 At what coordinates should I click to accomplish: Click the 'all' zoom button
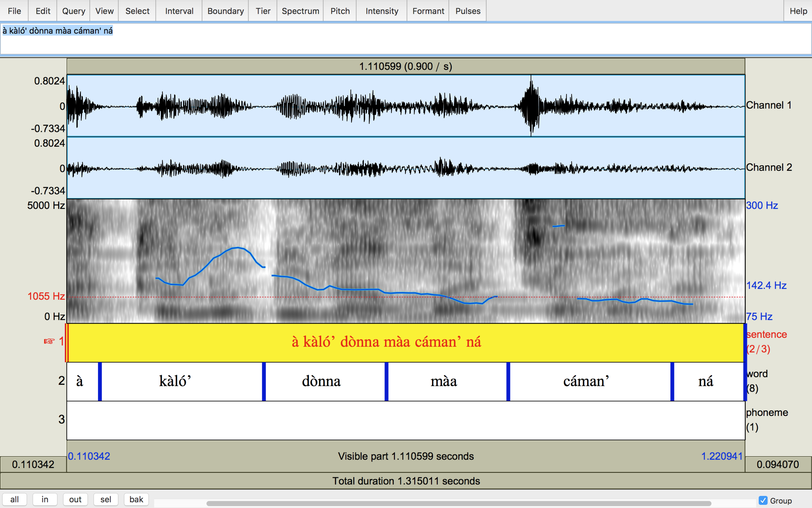14,499
